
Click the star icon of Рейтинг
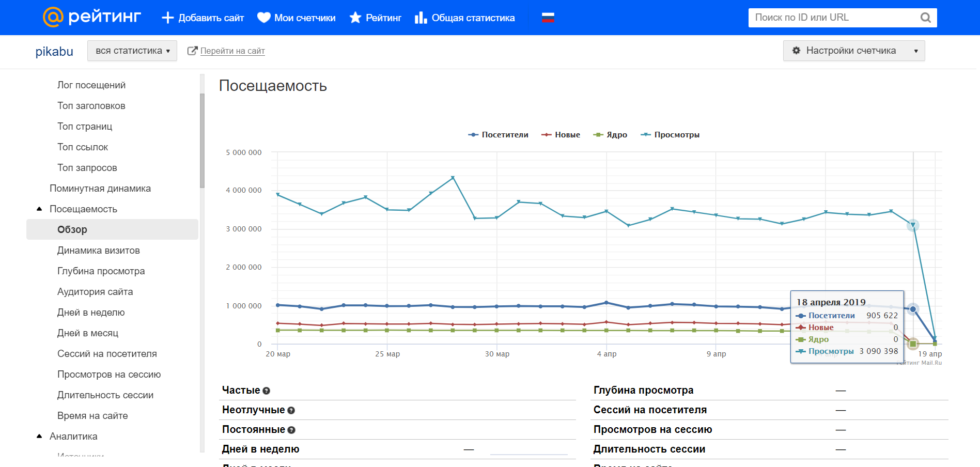(x=355, y=18)
